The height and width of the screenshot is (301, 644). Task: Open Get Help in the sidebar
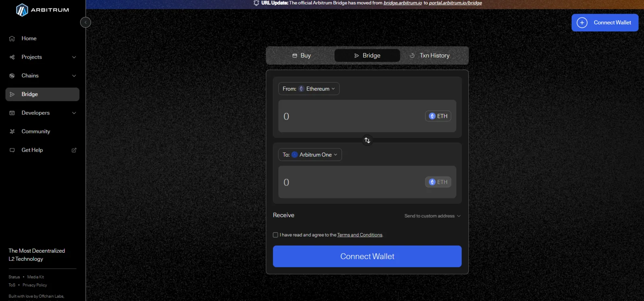pos(42,150)
